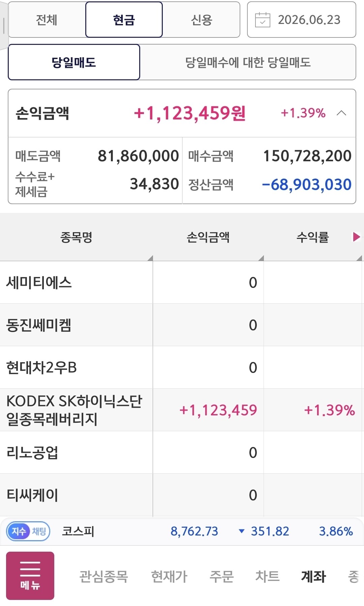Tap the 코스피 index ticker down arrow
364x606 pixels.
[x=241, y=531]
